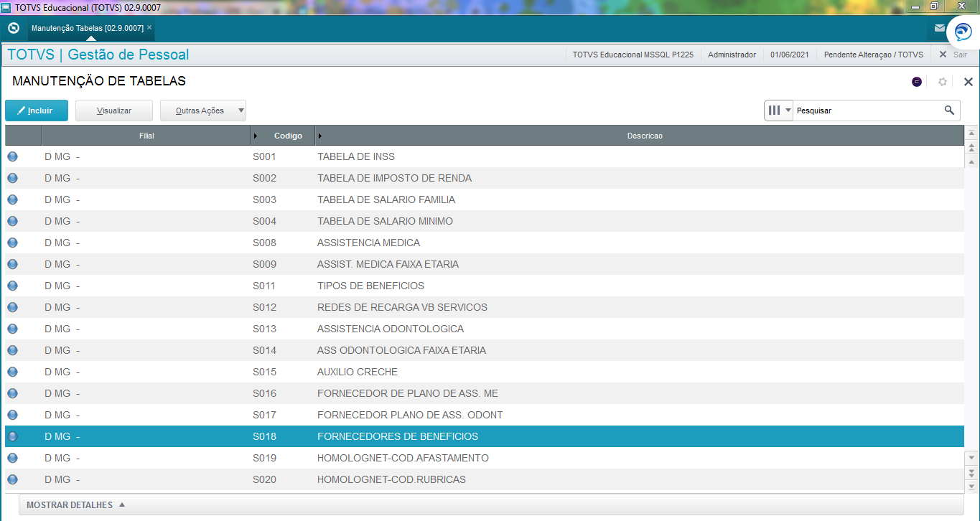Select the TABELA DE SALARIO FAMILIA row
The height and width of the screenshot is (521, 980).
[x=485, y=200]
